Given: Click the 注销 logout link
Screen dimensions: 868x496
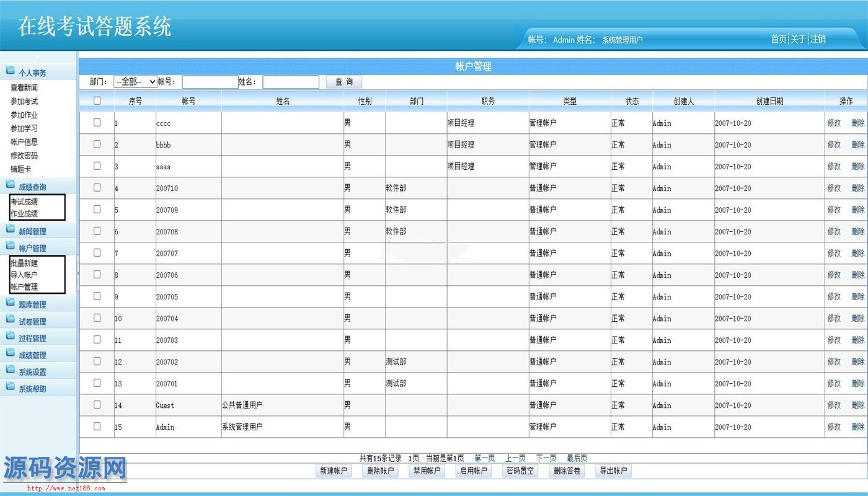Looking at the screenshot, I should [x=818, y=39].
